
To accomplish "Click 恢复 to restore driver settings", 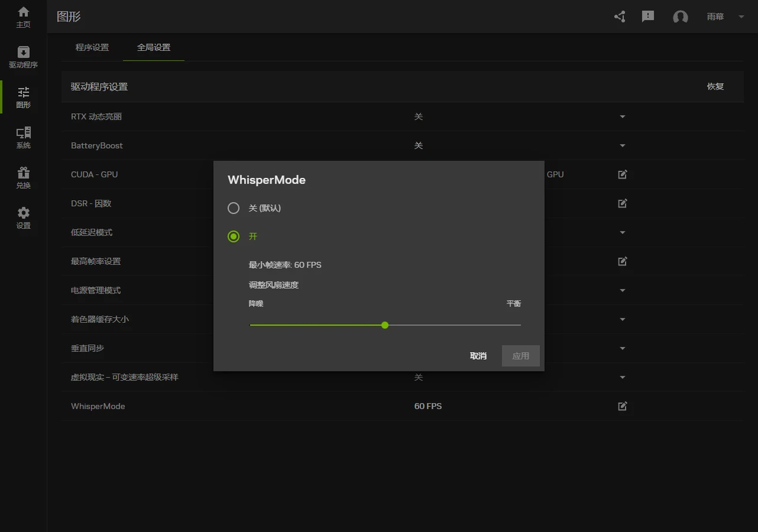I will click(715, 86).
